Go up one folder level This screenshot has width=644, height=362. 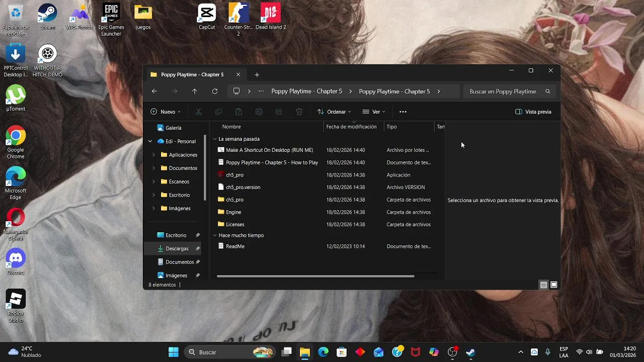click(x=195, y=92)
